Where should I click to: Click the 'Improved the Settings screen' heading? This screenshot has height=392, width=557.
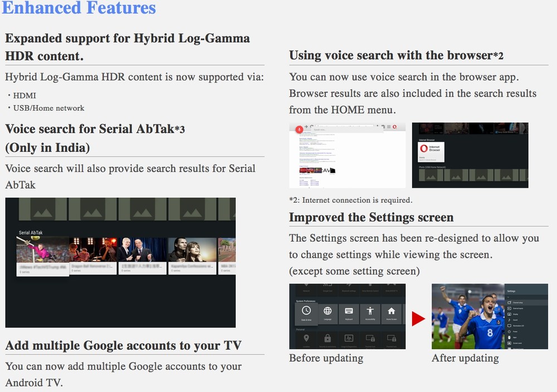(x=371, y=217)
